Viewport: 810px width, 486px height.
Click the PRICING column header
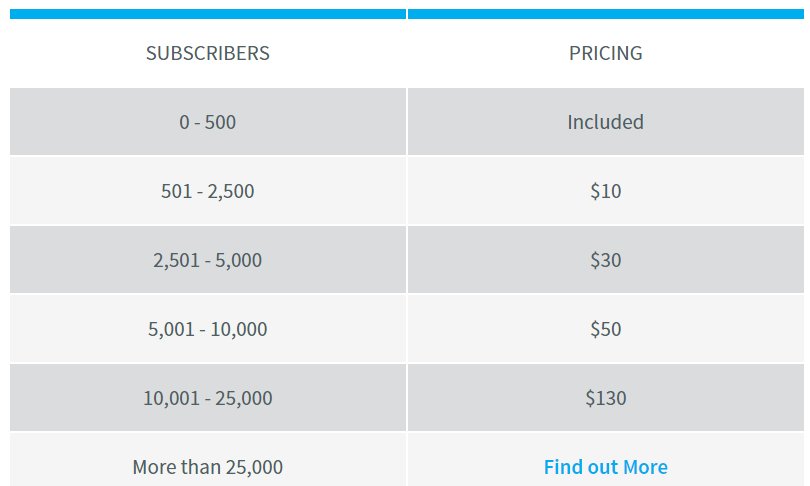pyautogui.click(x=605, y=53)
